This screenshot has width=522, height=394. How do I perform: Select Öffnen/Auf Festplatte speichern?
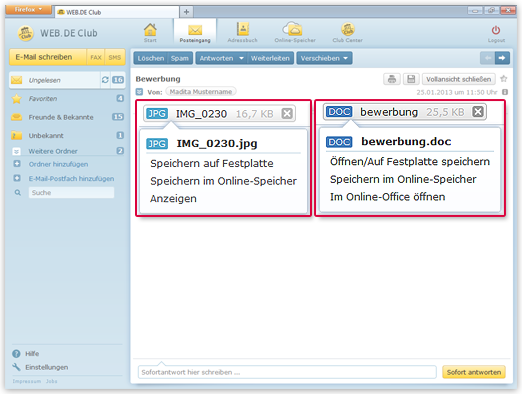[410, 162]
